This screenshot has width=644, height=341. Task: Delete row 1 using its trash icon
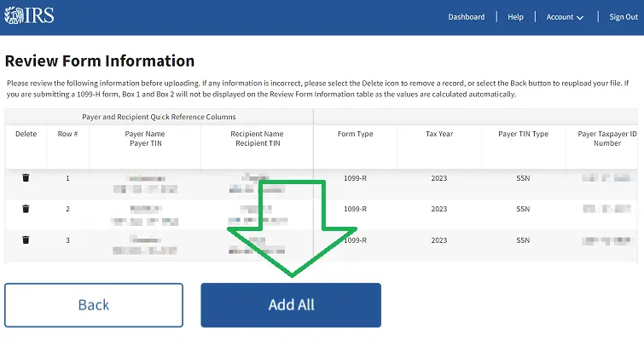tap(26, 177)
